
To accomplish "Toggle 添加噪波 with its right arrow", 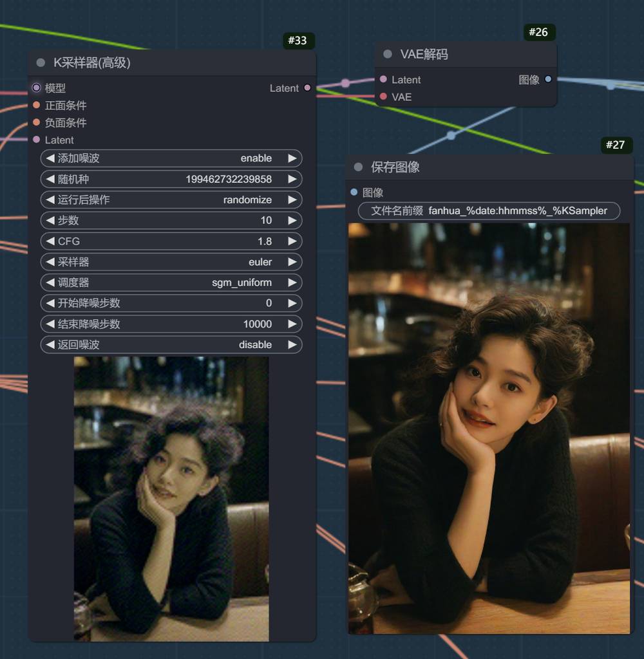I will coord(292,158).
